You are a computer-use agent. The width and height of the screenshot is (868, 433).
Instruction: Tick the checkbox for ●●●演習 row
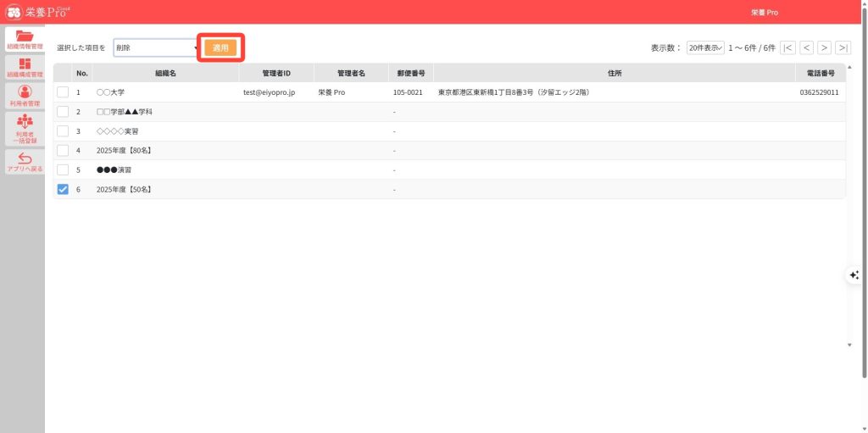(63, 170)
